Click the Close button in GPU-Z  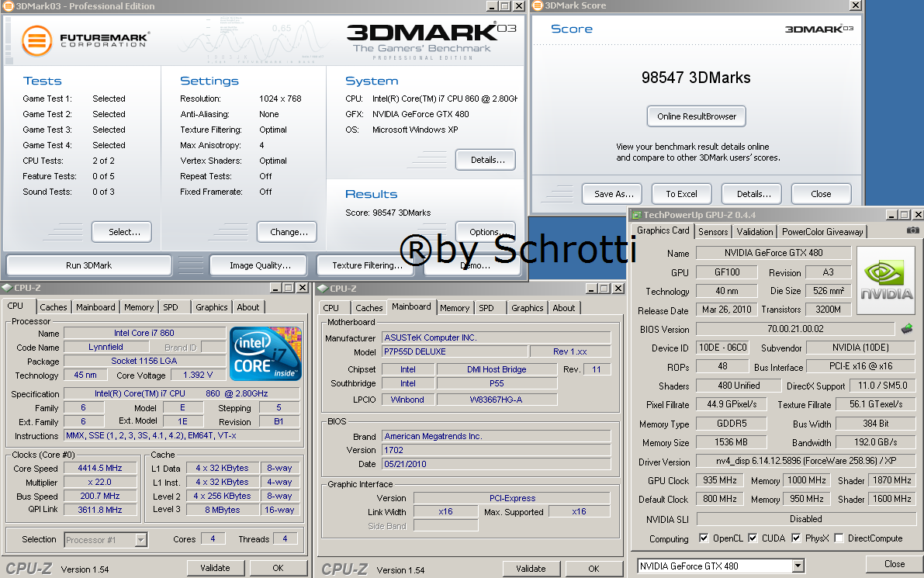click(x=895, y=564)
